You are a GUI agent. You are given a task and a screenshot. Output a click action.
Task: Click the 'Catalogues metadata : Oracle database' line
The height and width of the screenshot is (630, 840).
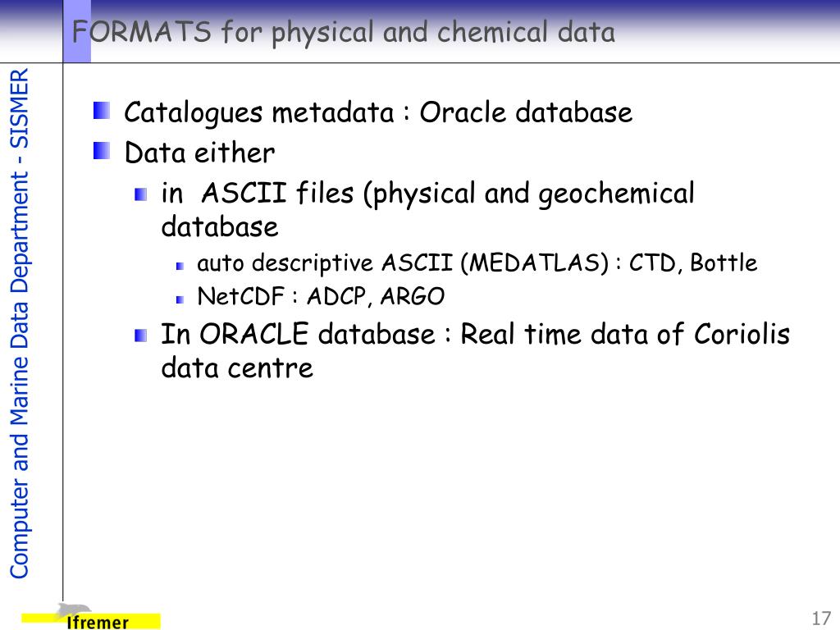(x=378, y=113)
